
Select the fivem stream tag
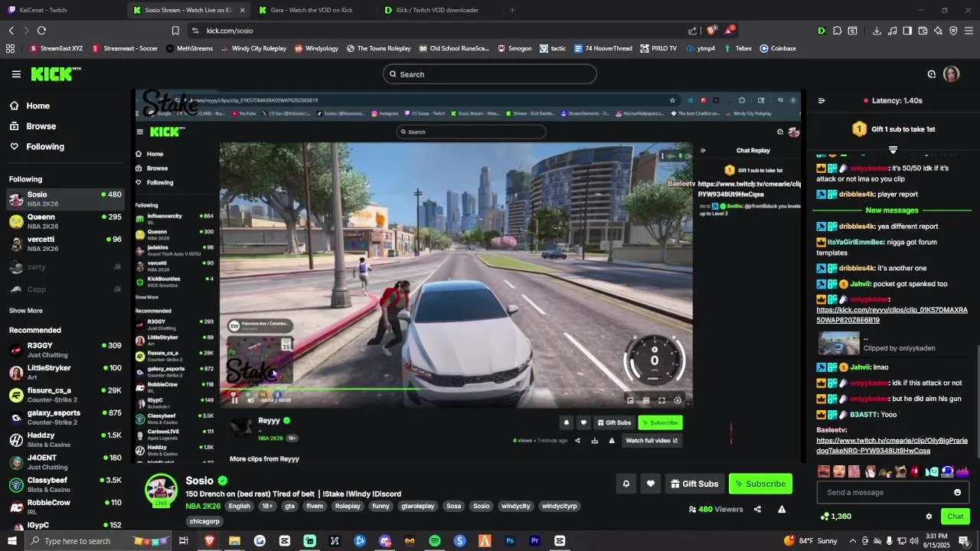tap(315, 506)
